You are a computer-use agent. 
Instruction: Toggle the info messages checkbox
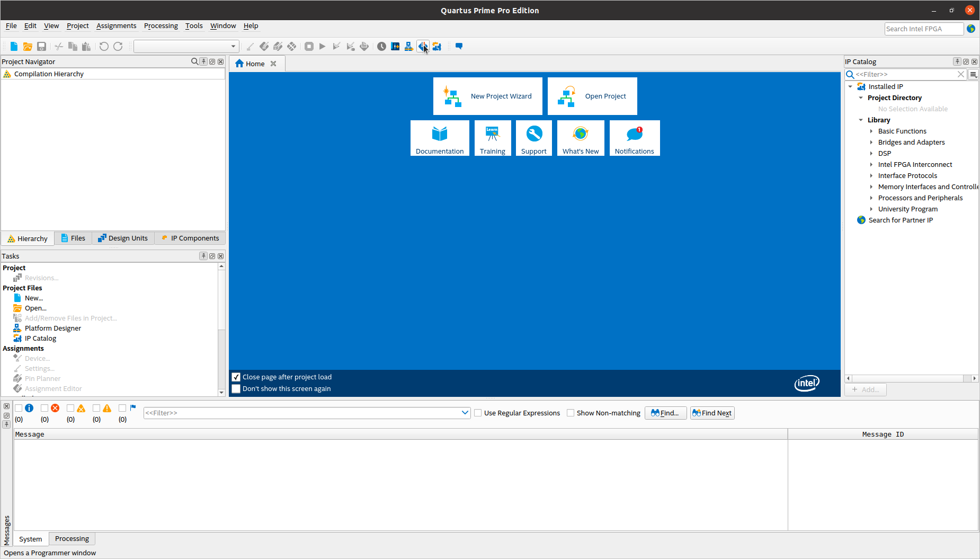19,408
